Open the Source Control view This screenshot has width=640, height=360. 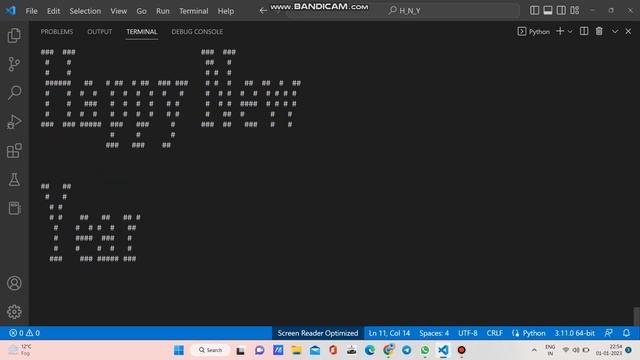point(14,64)
